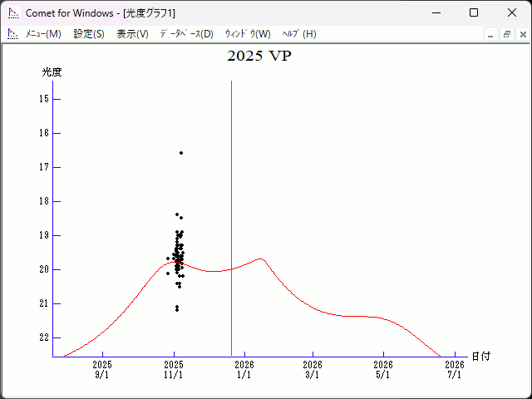Open the メニュー(M) menu
The image size is (532, 399).
point(43,34)
